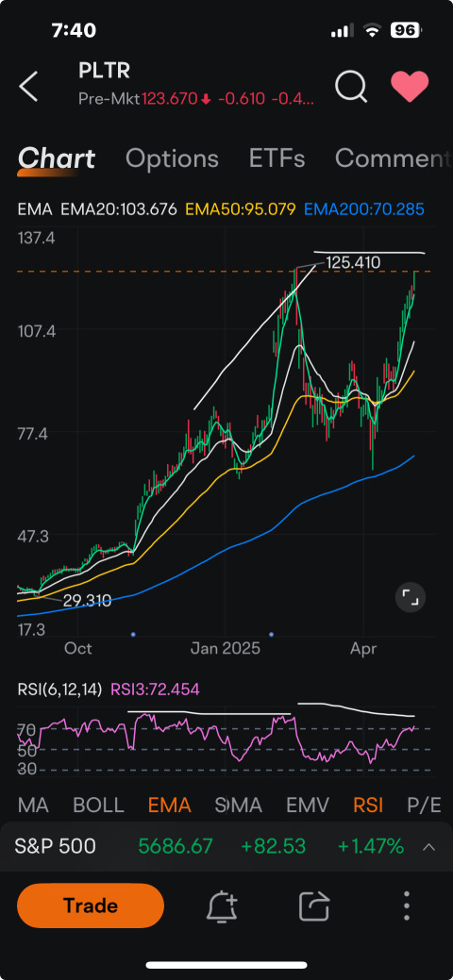Select the SMA indicator
The image size is (453, 980).
point(239,805)
